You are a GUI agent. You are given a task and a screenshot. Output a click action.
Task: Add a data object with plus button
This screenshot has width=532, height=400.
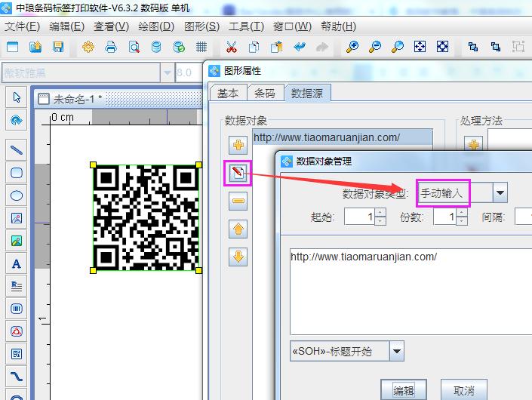[x=238, y=145]
